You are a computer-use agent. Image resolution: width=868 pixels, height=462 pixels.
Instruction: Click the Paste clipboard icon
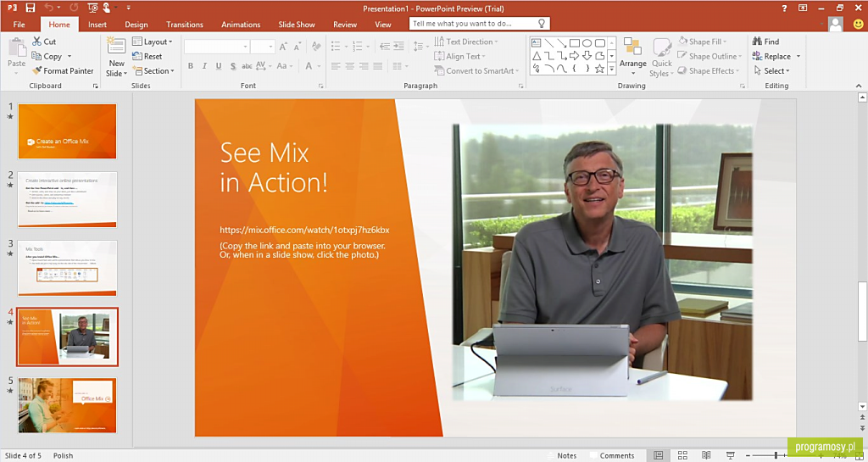coord(17,47)
